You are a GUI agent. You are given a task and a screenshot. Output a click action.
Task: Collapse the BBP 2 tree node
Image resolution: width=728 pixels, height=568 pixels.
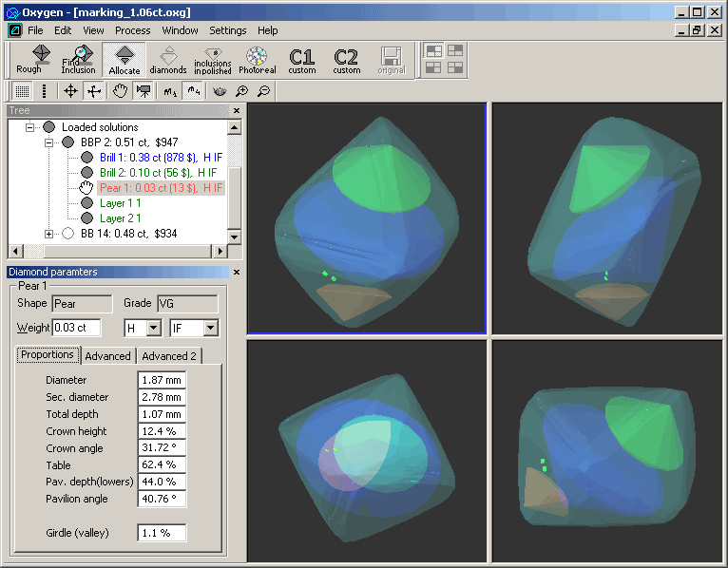coord(49,142)
